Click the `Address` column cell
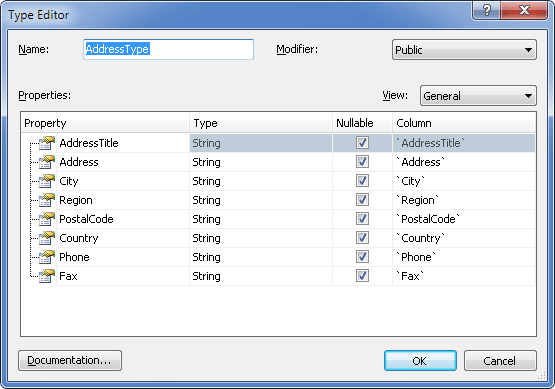Viewport: 555px width, 389px height. tap(464, 162)
